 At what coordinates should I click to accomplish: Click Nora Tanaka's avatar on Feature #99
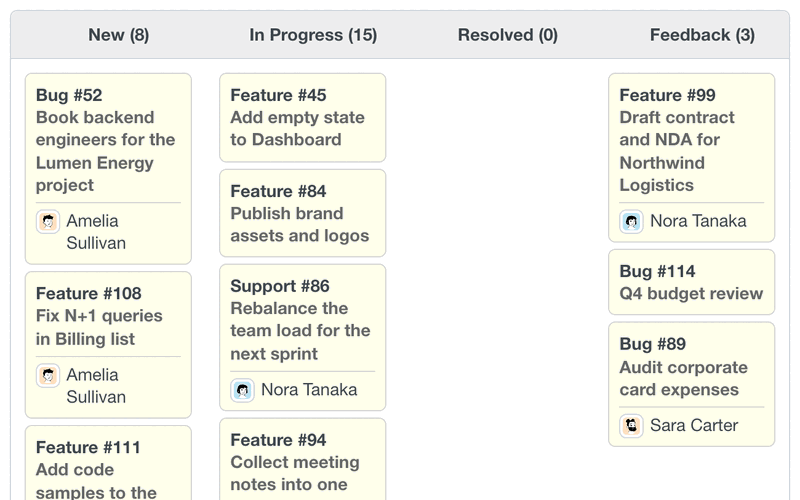[631, 222]
